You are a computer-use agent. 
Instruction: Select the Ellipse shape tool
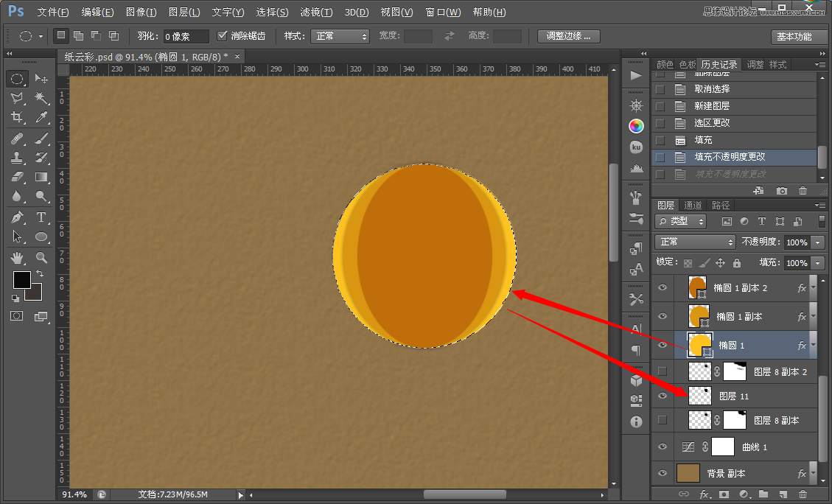41,237
